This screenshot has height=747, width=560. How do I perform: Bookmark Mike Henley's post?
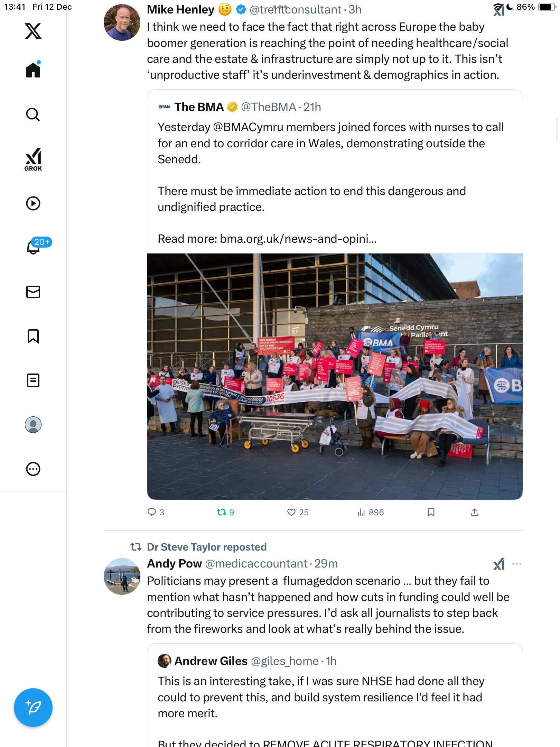431,512
